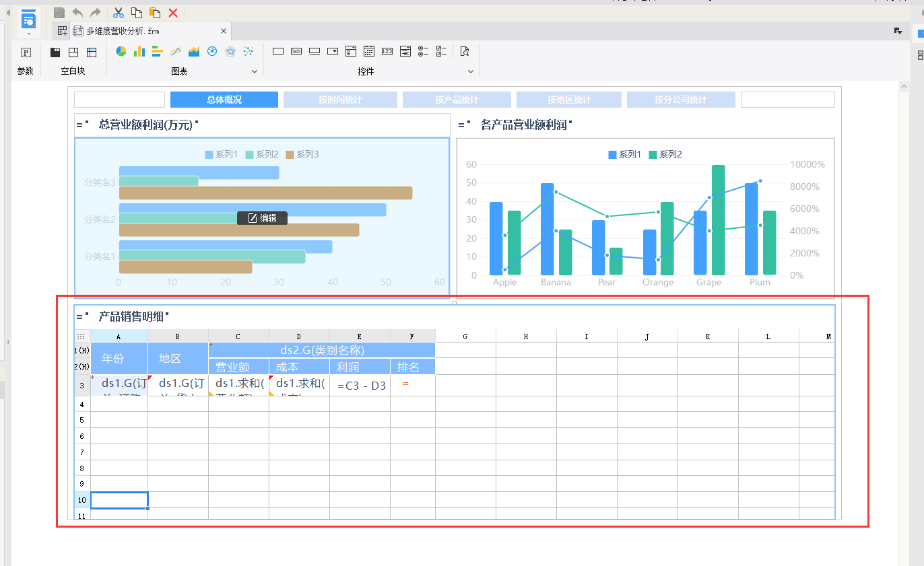
Task: Click the 营业额 header cell
Action: 239,367
